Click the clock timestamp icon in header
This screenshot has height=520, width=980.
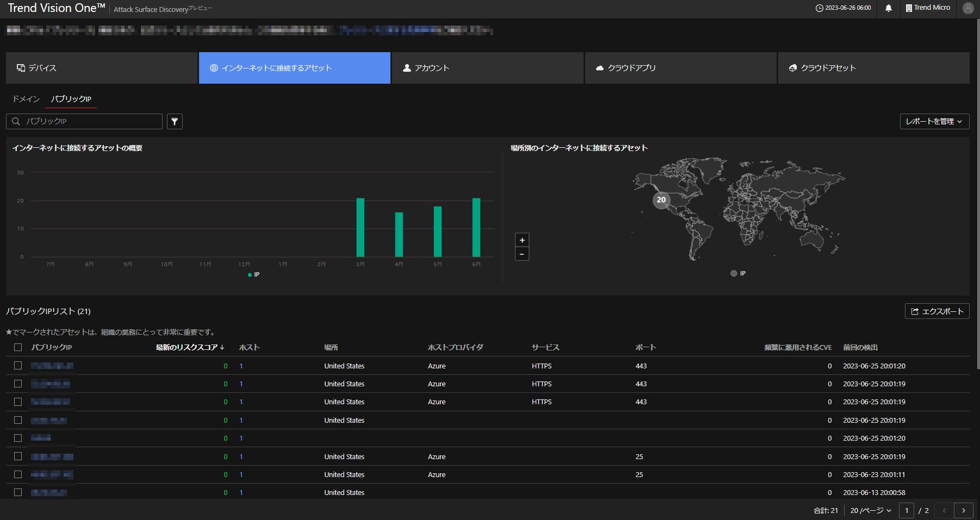pos(819,8)
